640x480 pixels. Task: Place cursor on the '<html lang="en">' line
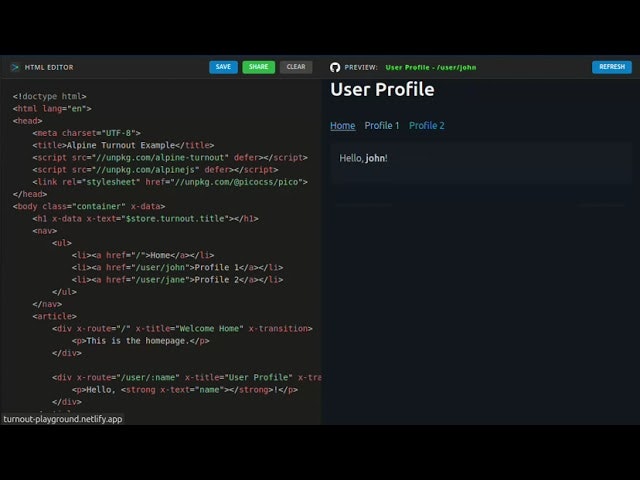[x=52, y=109]
